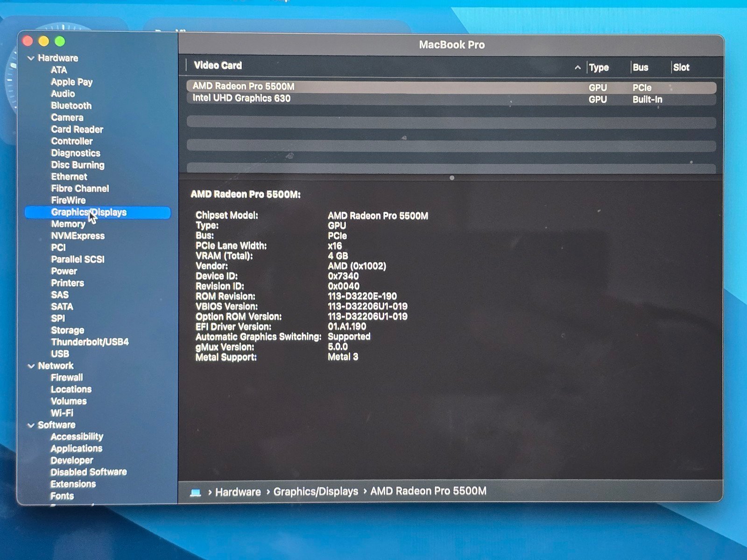This screenshot has width=747, height=560.
Task: Click the green zoom window button
Action: coord(60,42)
